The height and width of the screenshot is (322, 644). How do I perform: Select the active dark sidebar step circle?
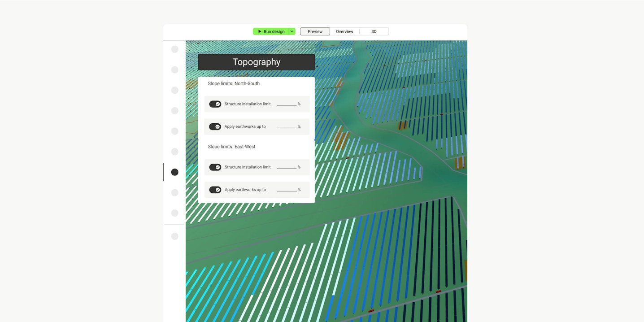(175, 172)
